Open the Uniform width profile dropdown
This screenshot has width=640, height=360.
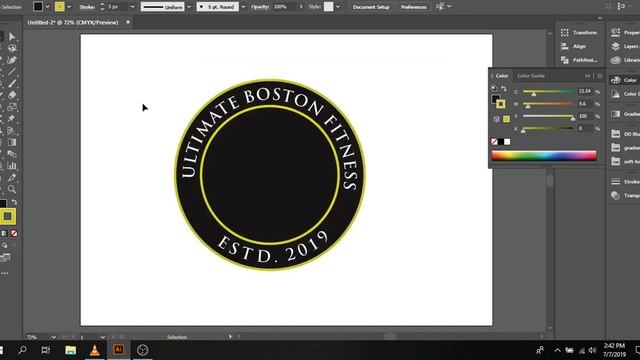(189, 7)
